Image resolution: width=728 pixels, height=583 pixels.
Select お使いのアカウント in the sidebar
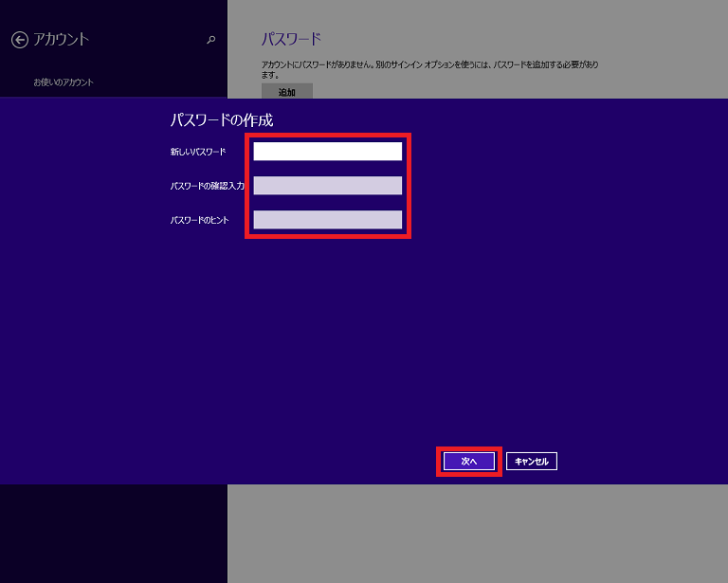[x=64, y=82]
